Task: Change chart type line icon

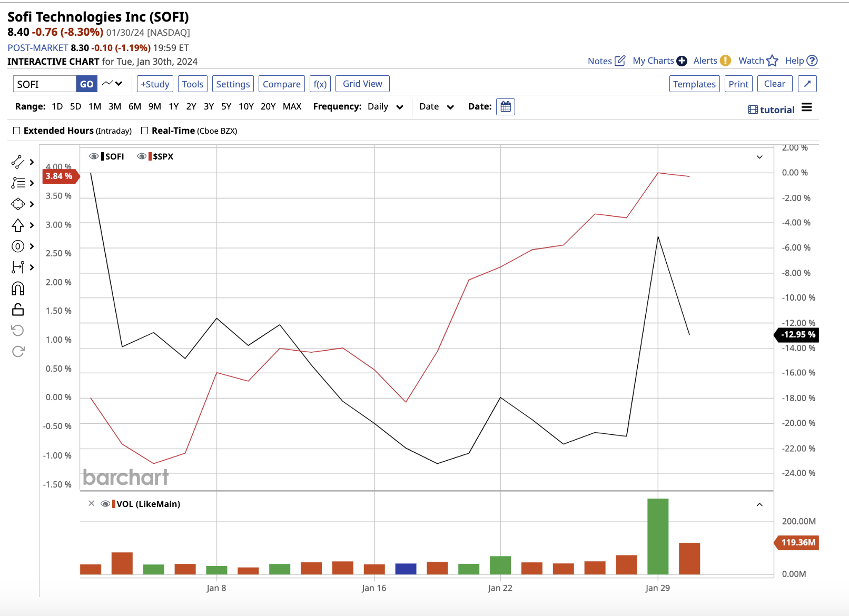Action: [x=112, y=84]
